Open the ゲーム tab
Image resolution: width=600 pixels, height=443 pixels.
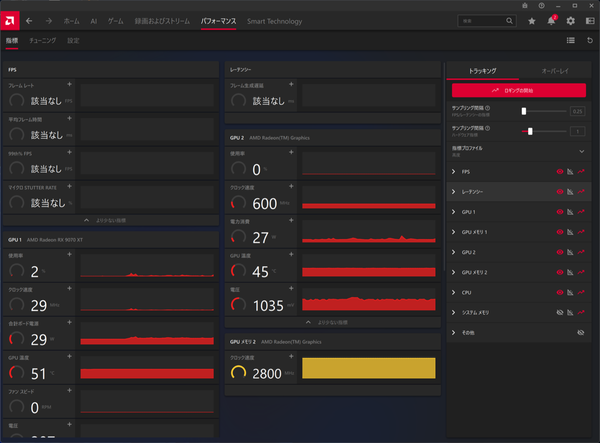(116, 20)
